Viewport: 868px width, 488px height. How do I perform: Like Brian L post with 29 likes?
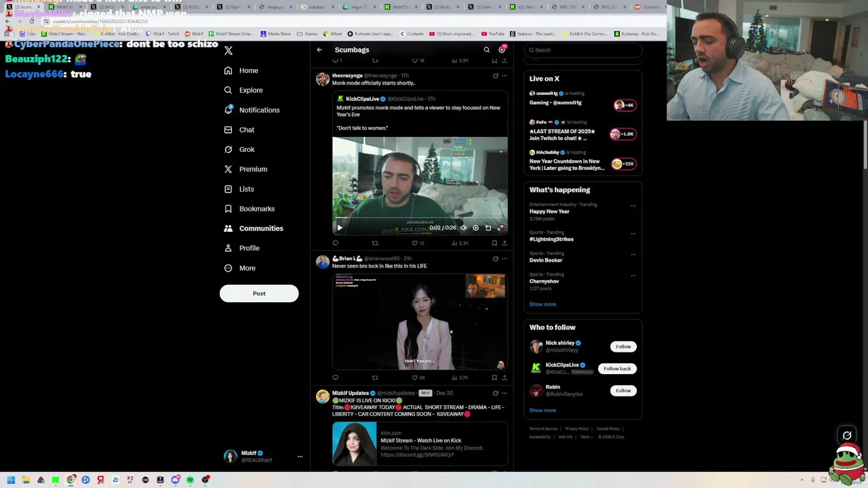[x=418, y=378]
